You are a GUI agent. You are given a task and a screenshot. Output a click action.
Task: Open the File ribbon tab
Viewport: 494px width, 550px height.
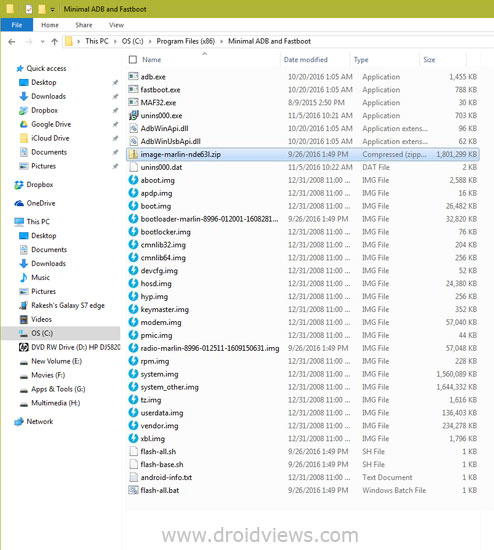pos(17,25)
